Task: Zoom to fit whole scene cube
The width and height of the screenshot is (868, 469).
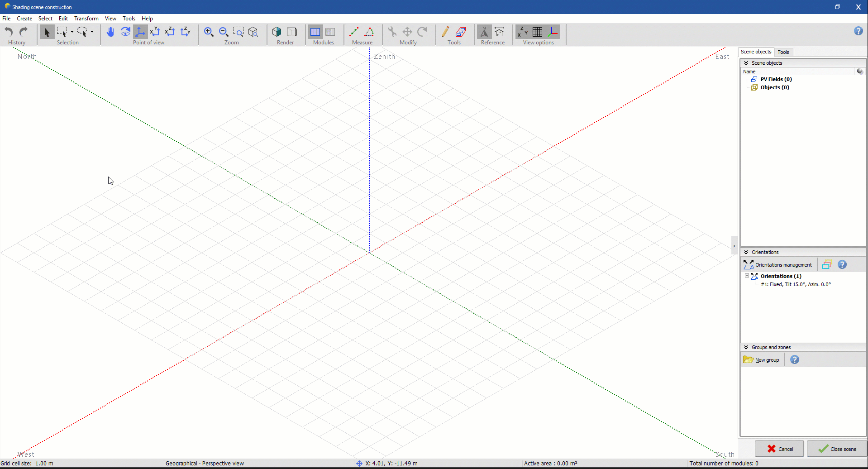Action: (253, 32)
